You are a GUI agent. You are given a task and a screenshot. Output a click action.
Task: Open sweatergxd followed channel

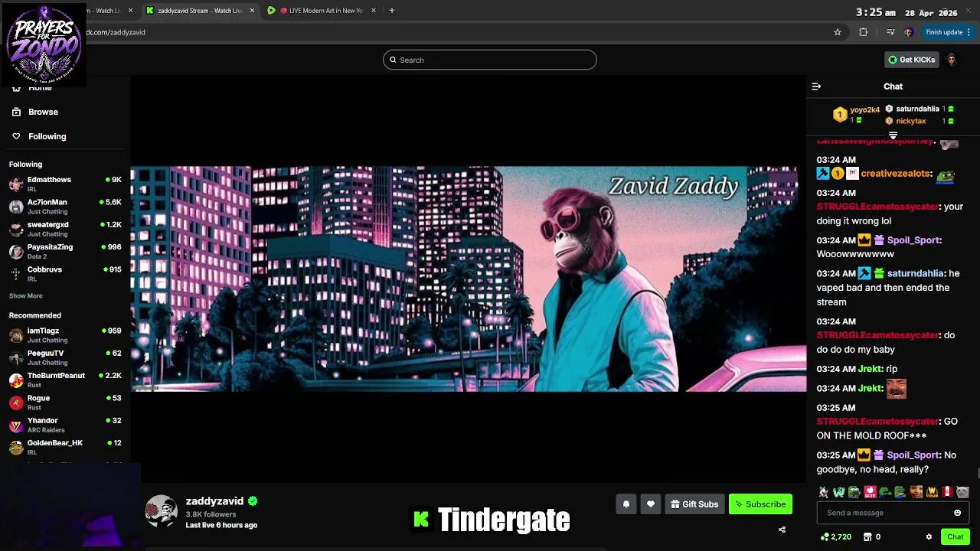(65, 229)
